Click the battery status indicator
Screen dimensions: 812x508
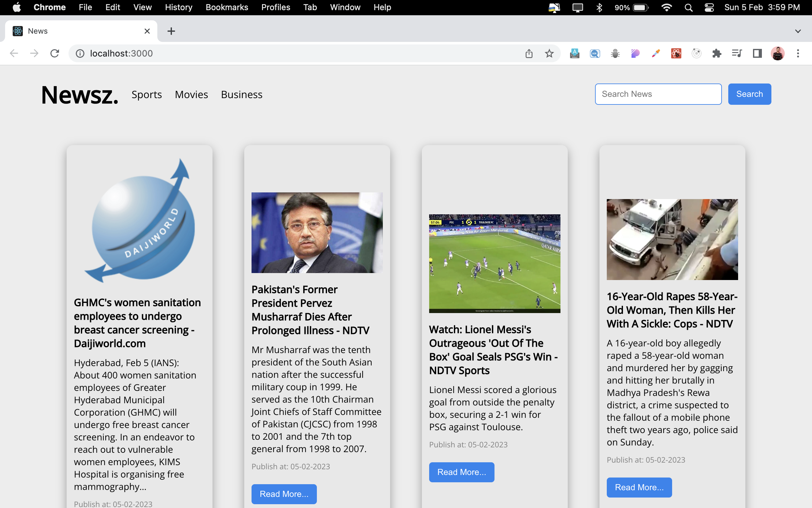click(x=631, y=7)
